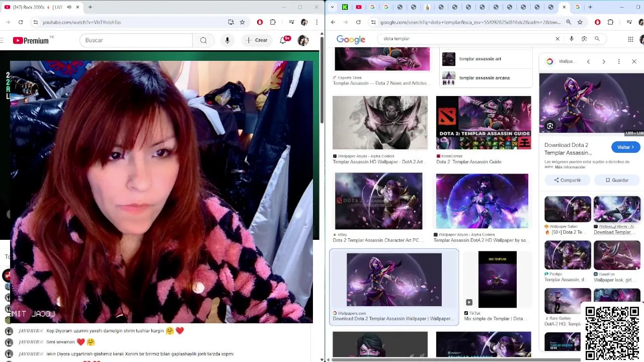
Task: Click the install app icon in YouTube address bar
Action: coord(231,22)
